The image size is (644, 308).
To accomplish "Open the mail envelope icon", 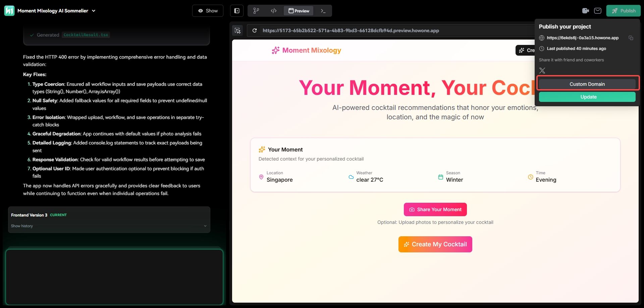I will coord(598,11).
